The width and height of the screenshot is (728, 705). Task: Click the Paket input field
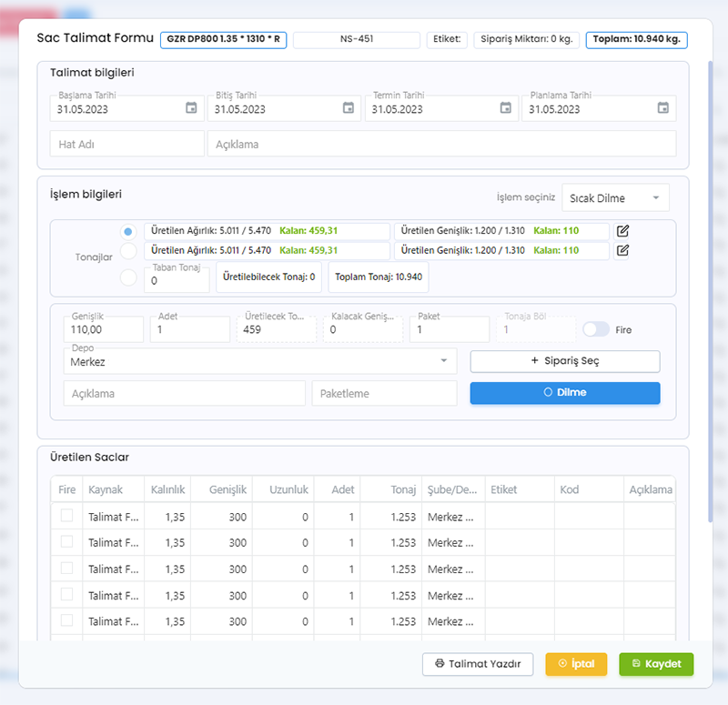(450, 329)
